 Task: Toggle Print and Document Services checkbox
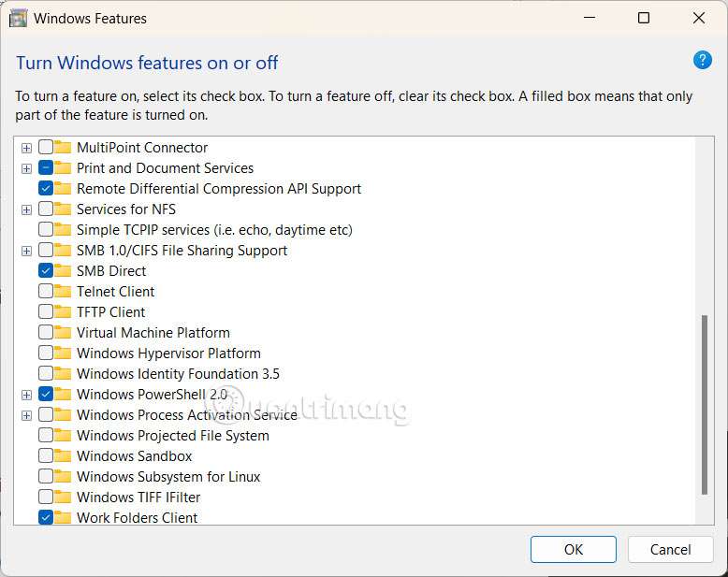click(46, 168)
